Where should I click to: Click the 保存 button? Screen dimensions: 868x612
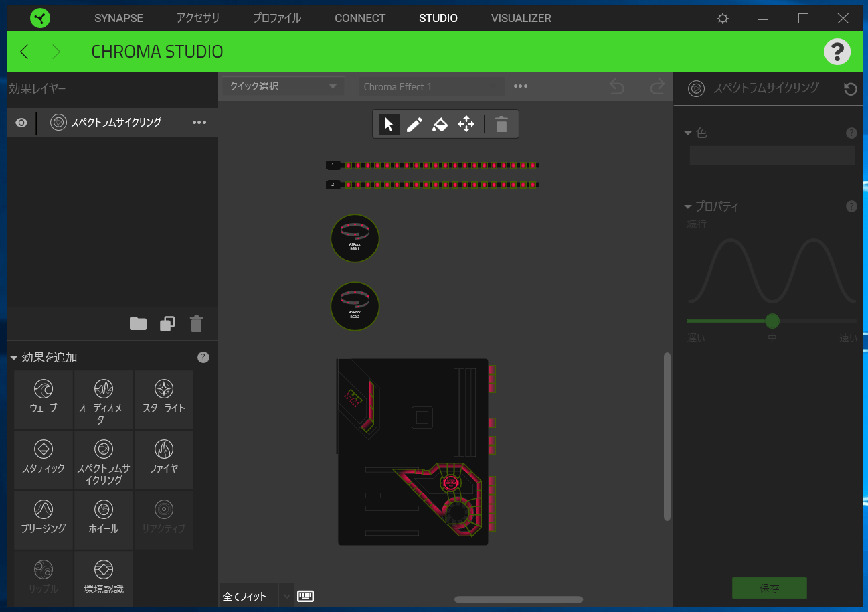770,588
